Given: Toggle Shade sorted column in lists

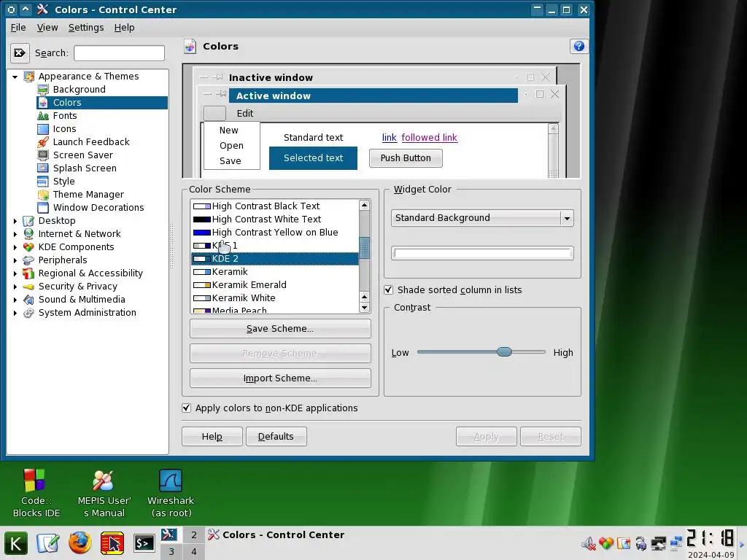Looking at the screenshot, I should (388, 290).
